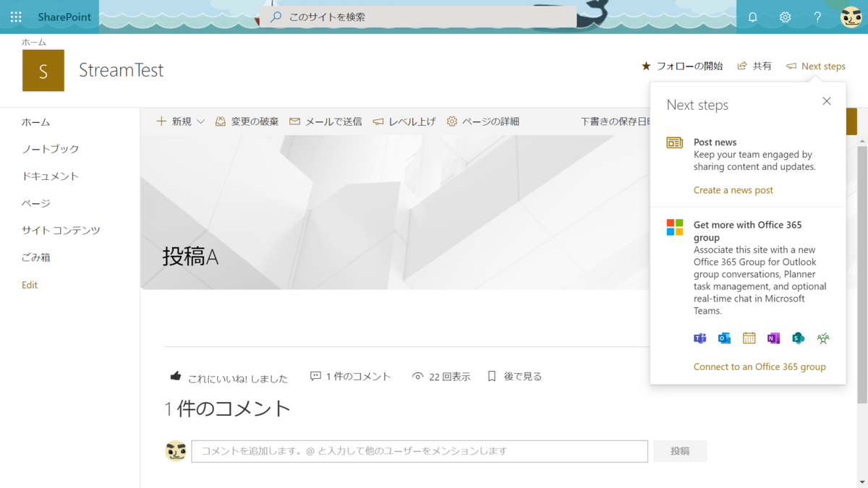Click the Office 365 colored squares logo
This screenshot has height=488, width=868.
pos(675,227)
